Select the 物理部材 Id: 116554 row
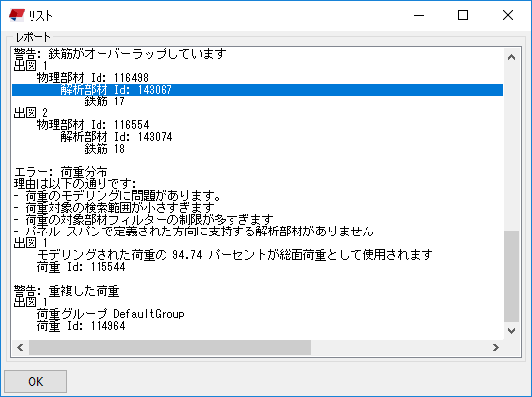The height and width of the screenshot is (397, 532). (93, 125)
